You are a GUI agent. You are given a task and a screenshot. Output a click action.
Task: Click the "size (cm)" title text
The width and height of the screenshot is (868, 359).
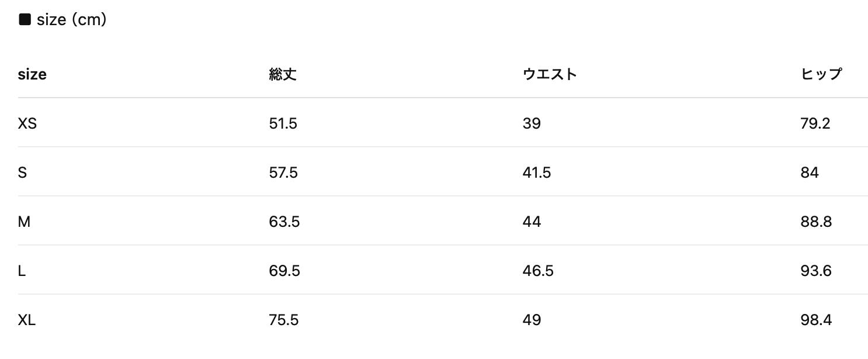(x=71, y=20)
